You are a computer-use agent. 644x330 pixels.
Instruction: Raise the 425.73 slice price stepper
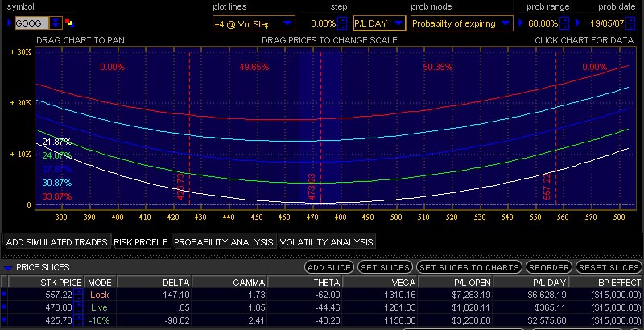pyautogui.click(x=78, y=317)
